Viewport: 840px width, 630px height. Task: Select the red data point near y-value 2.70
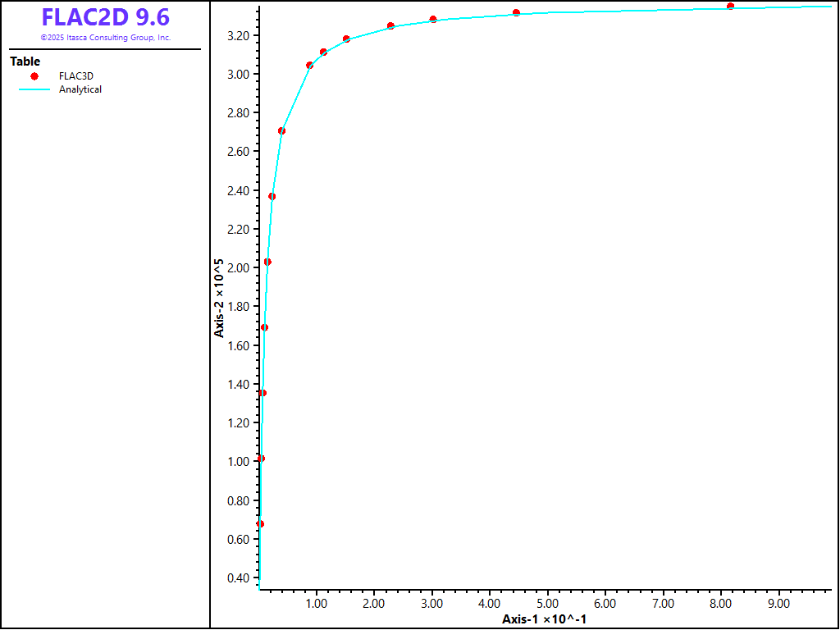[281, 130]
